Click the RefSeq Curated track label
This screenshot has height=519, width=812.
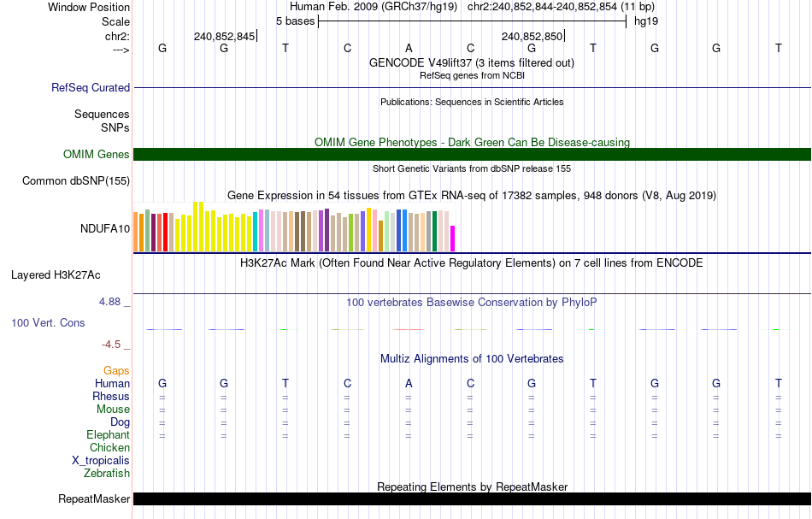tap(91, 87)
